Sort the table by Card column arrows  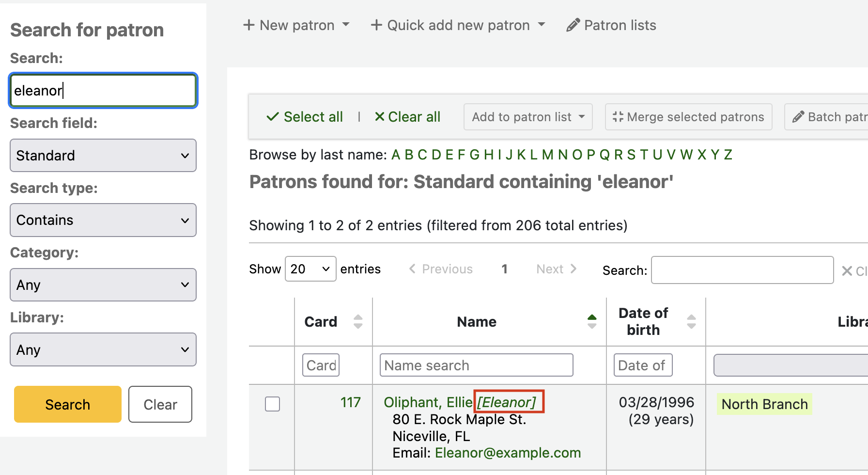tap(358, 322)
